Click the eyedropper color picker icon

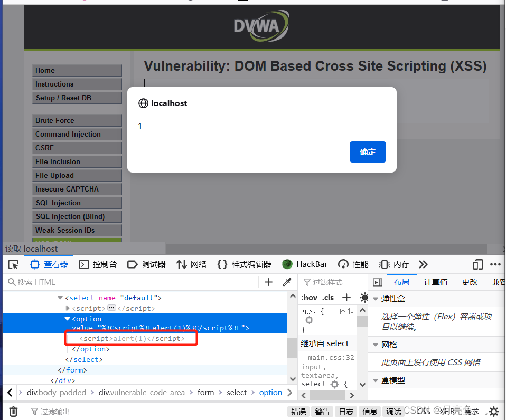click(x=287, y=282)
